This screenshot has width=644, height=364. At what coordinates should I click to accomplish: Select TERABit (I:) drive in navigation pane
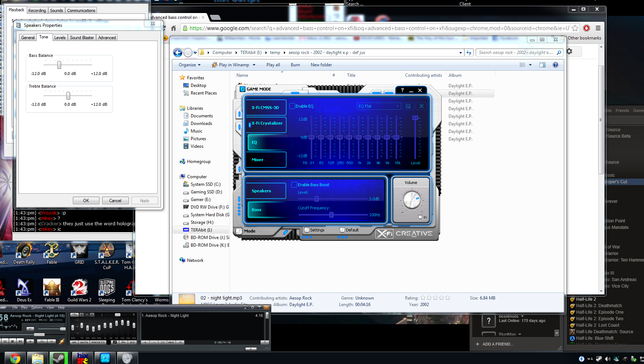[201, 230]
